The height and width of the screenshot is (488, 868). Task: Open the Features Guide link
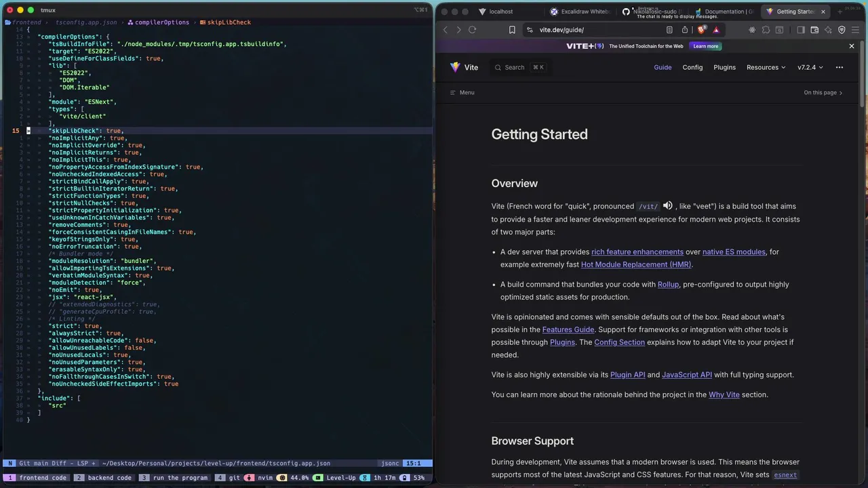tap(568, 330)
